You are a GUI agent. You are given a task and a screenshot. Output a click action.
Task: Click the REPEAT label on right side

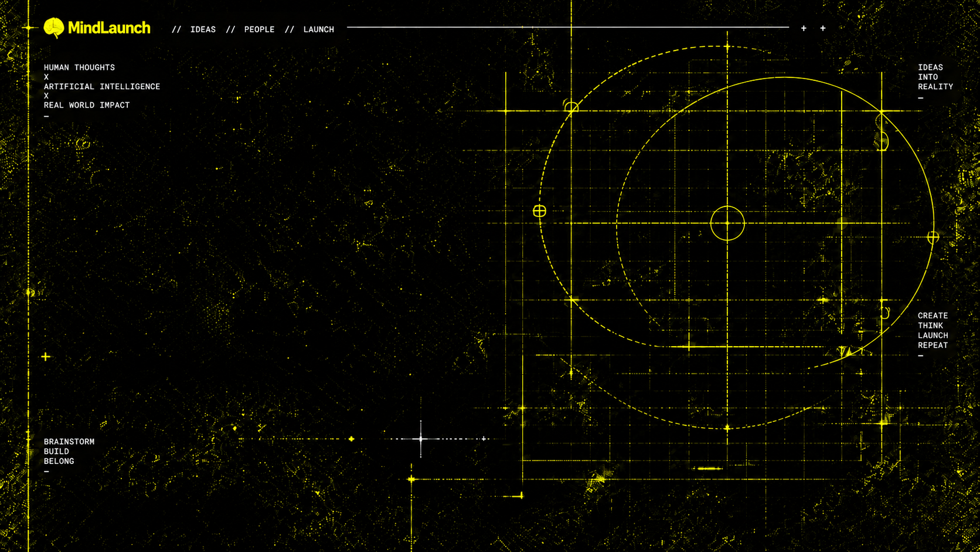pos(933,346)
